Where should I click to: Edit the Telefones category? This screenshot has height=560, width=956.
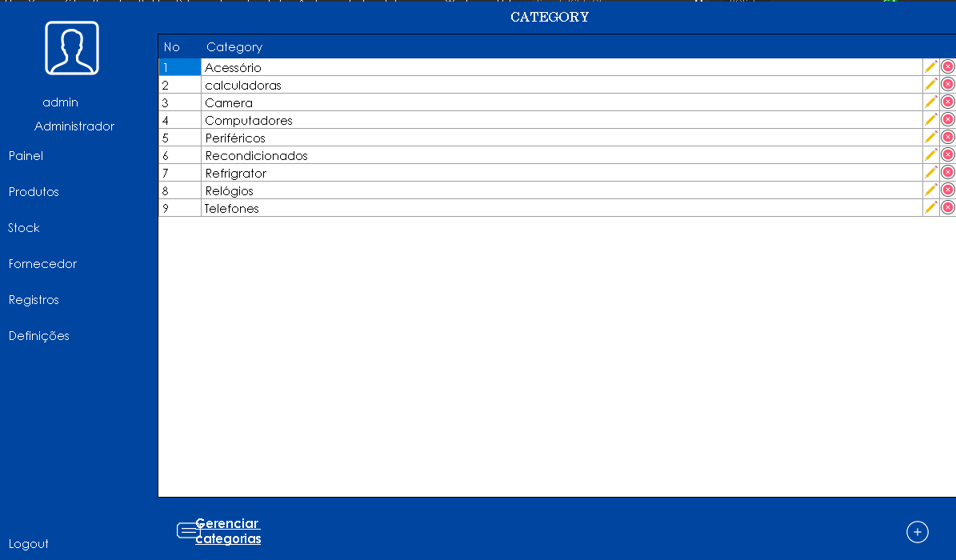(930, 207)
